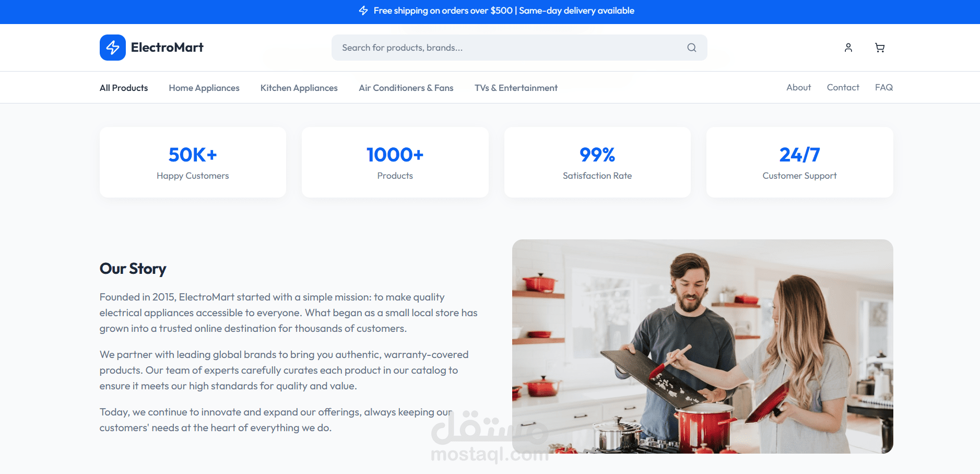Open the About page link
This screenshot has height=474, width=980.
click(x=799, y=87)
